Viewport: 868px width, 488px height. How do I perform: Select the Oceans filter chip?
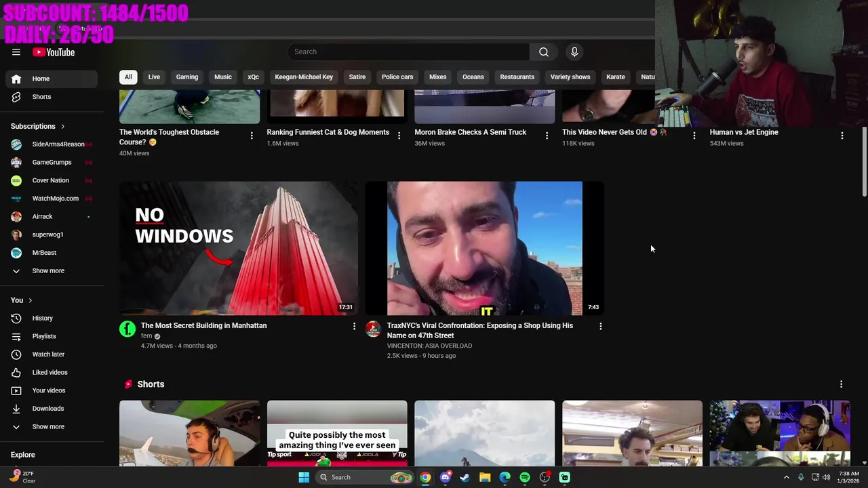(x=473, y=77)
